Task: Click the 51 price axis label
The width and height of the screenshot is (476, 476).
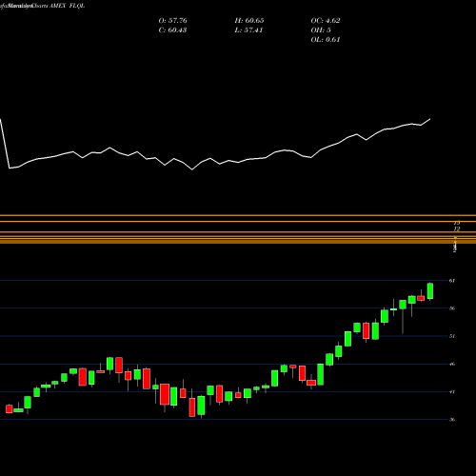Action: pos(452,336)
